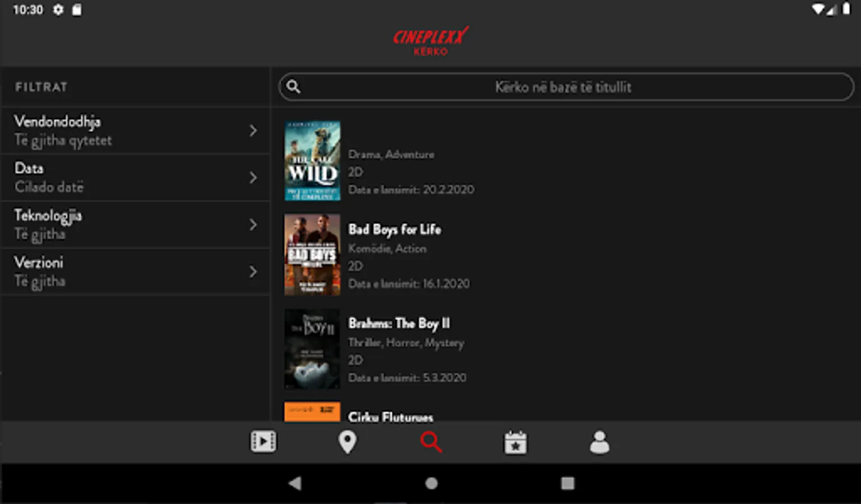Tap 'Drama, Adventure' genre text
Viewport: 861px width, 504px height.
tap(391, 154)
